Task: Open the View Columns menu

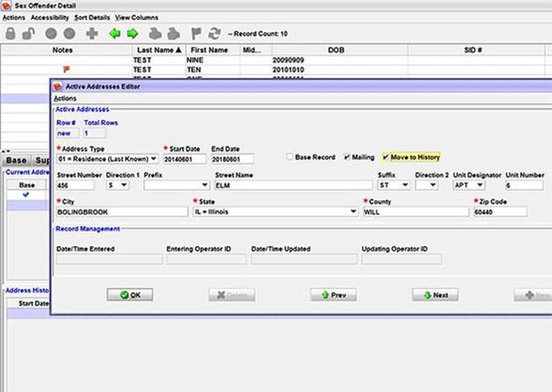Action: (136, 18)
